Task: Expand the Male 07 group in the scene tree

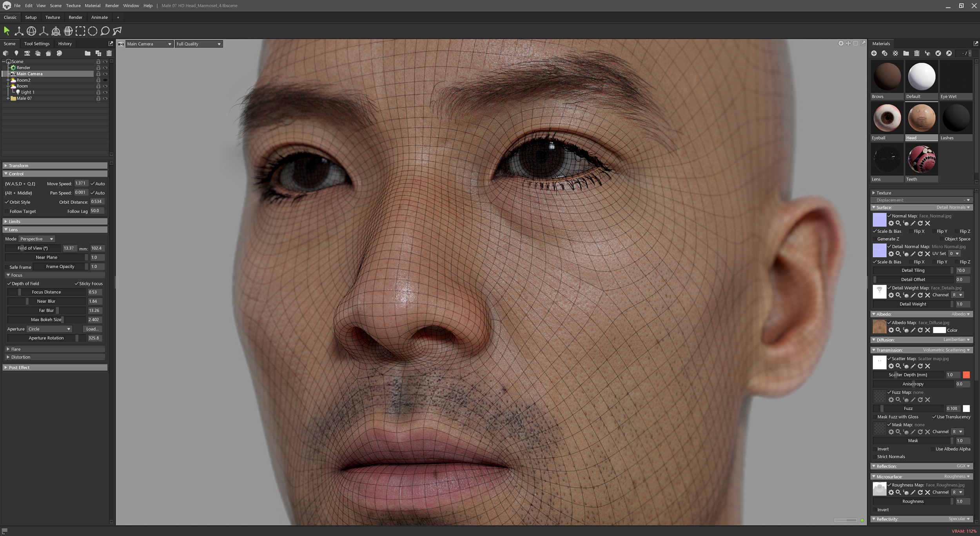Action: [x=9, y=98]
